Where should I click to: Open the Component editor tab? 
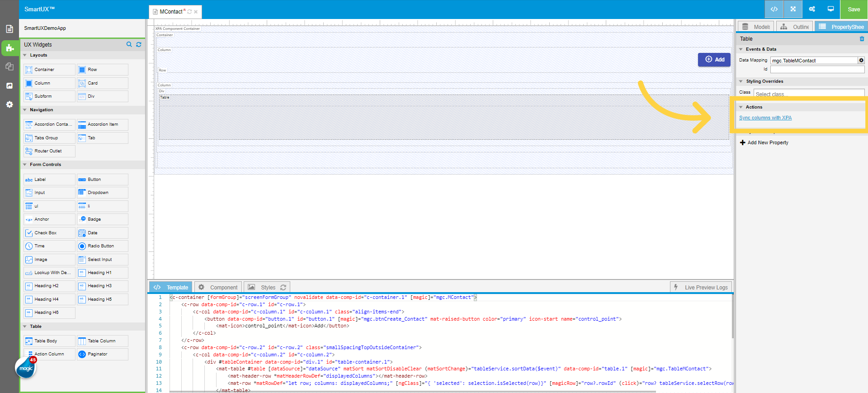click(x=218, y=287)
